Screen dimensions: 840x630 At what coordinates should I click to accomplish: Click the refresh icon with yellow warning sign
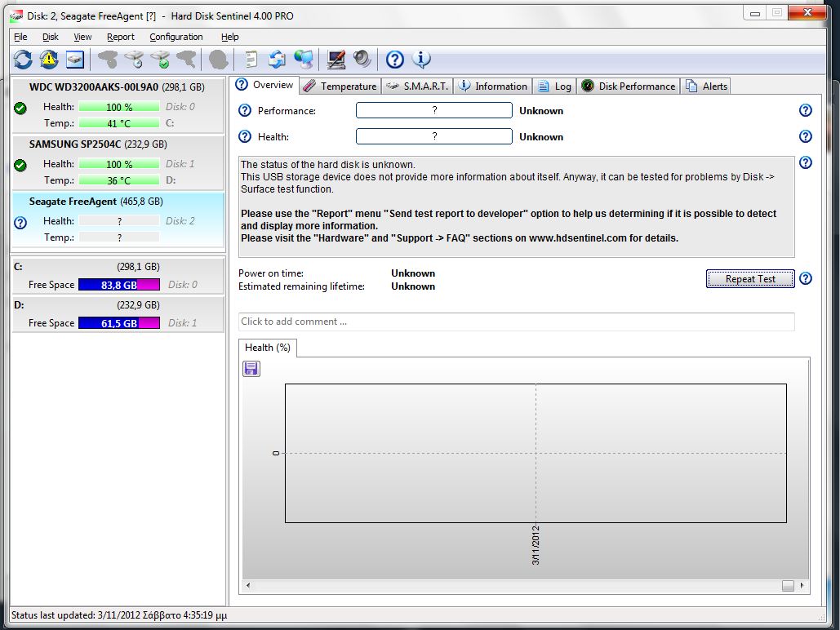tap(49, 60)
